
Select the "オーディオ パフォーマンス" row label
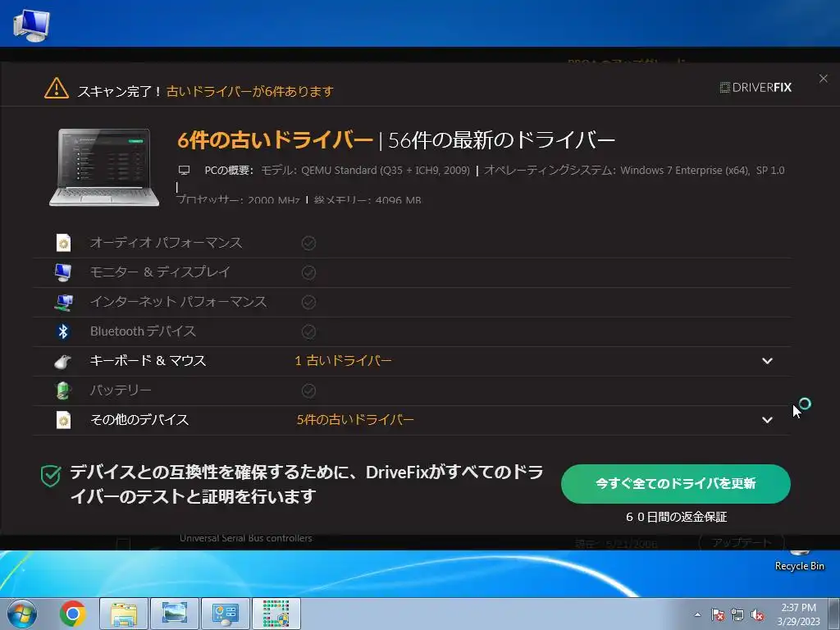166,243
